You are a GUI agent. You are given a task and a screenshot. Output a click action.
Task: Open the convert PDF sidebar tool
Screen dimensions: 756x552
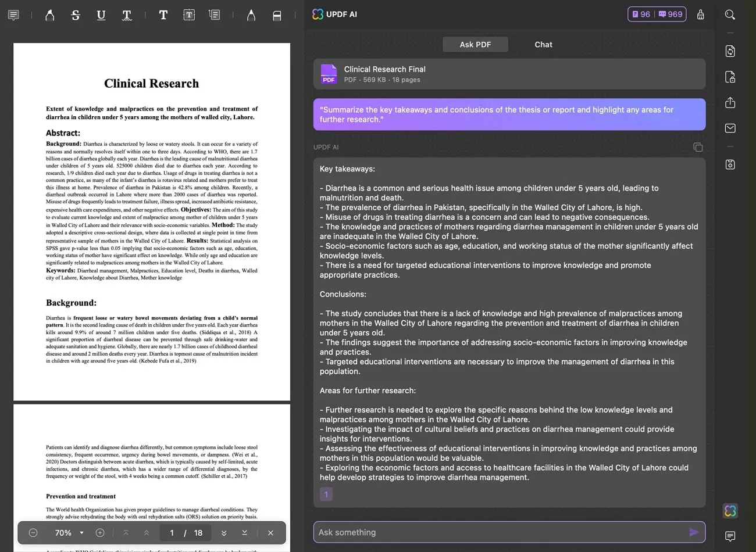point(730,51)
